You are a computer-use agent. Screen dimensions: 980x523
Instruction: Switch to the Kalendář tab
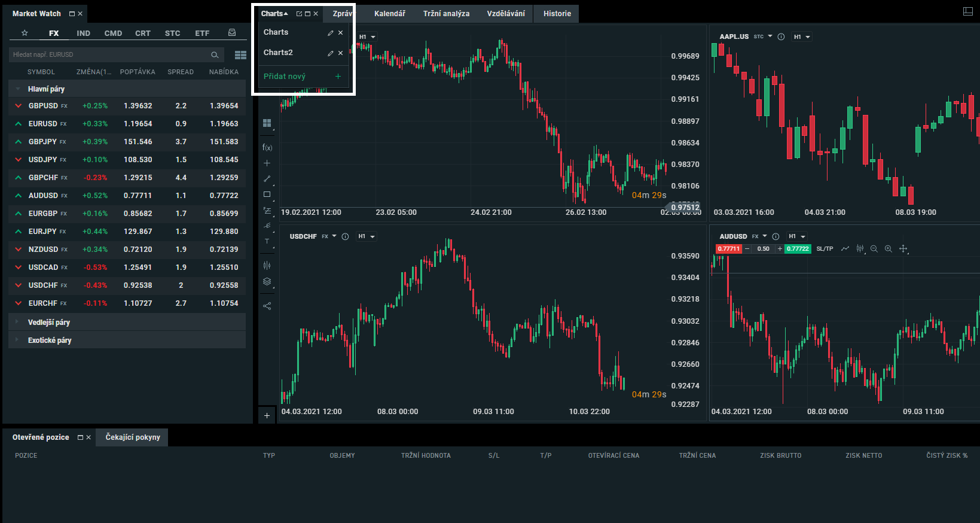point(389,14)
